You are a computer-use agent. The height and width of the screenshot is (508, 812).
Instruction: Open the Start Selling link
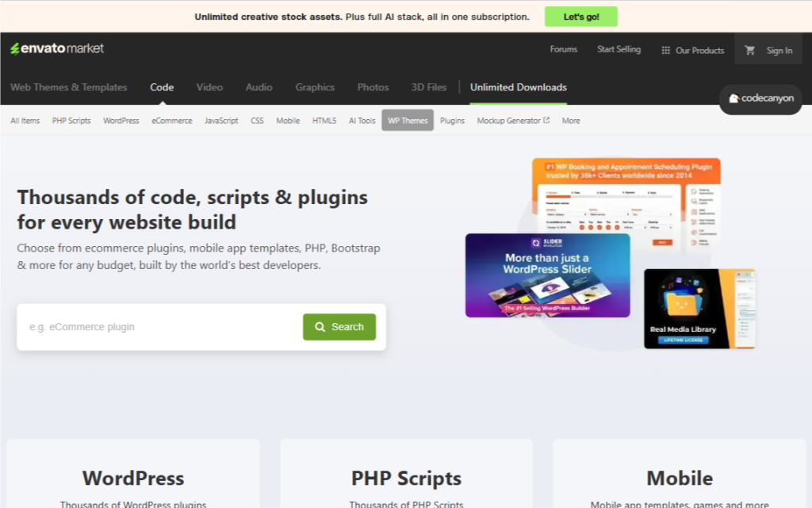619,49
